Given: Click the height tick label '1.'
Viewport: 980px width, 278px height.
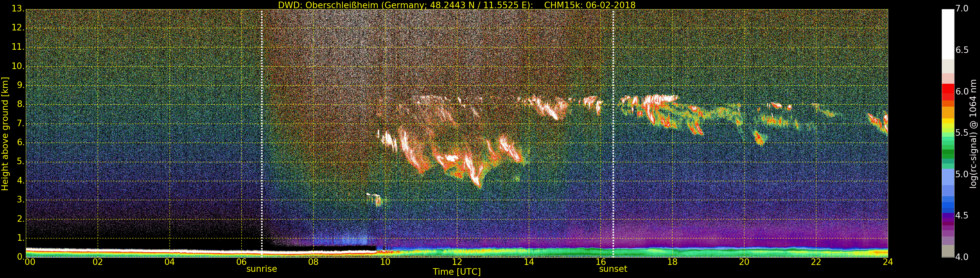Looking at the screenshot, I should (x=21, y=238).
